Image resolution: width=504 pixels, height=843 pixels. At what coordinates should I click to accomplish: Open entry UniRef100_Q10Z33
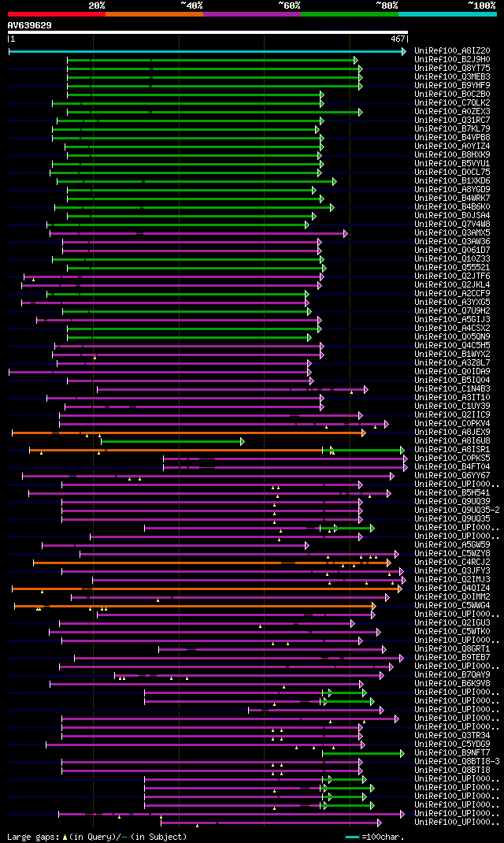pyautogui.click(x=452, y=259)
